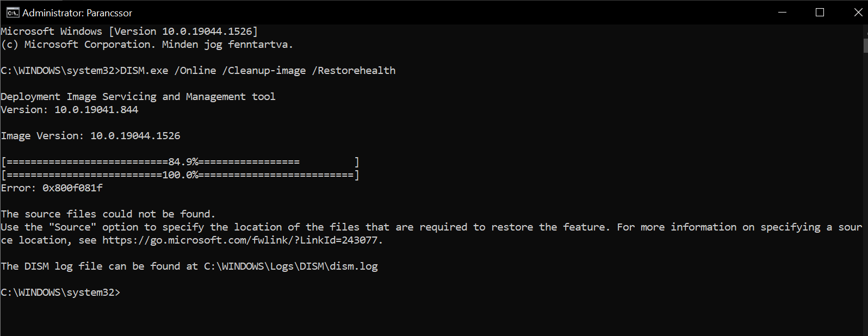
Task: Click the "Administrator: Parancssor" window title
Action: pyautogui.click(x=77, y=13)
